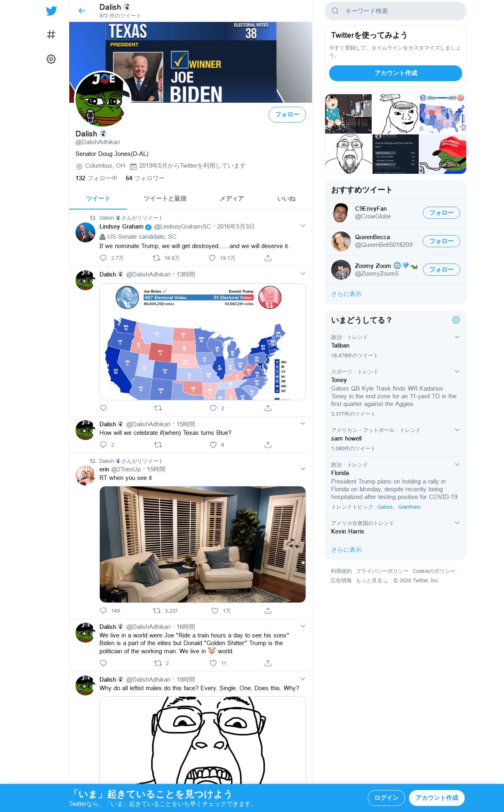
Task: Click the キーワード検索 search field
Action: pos(396,11)
